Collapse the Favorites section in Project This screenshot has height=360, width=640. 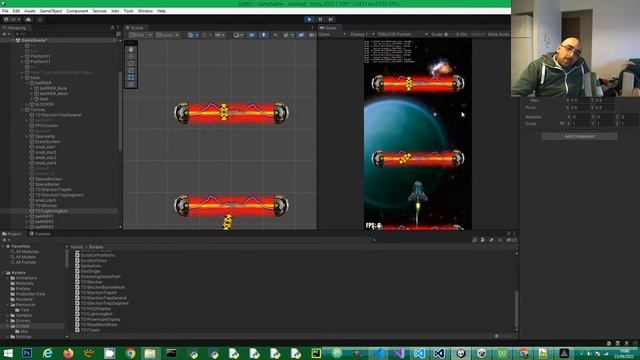pos(3,247)
